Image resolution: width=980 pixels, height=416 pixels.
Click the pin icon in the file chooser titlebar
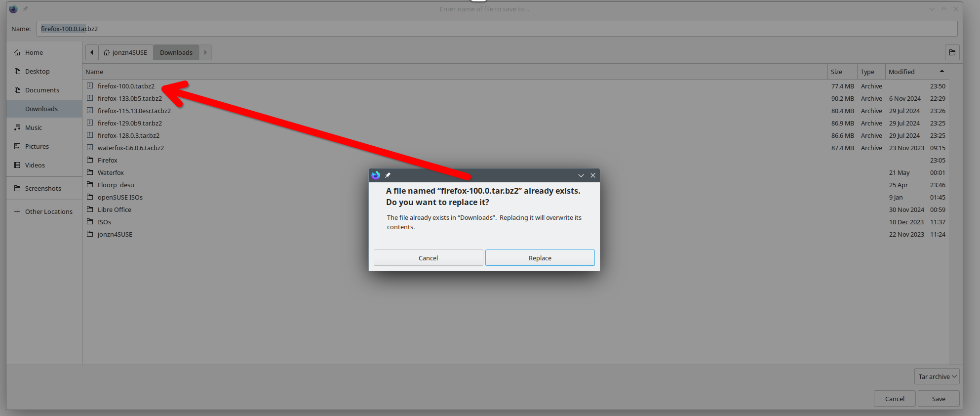25,9
